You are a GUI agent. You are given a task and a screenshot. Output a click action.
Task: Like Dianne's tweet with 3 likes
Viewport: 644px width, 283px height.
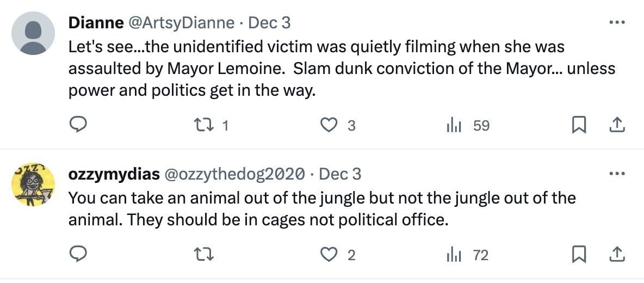(328, 126)
